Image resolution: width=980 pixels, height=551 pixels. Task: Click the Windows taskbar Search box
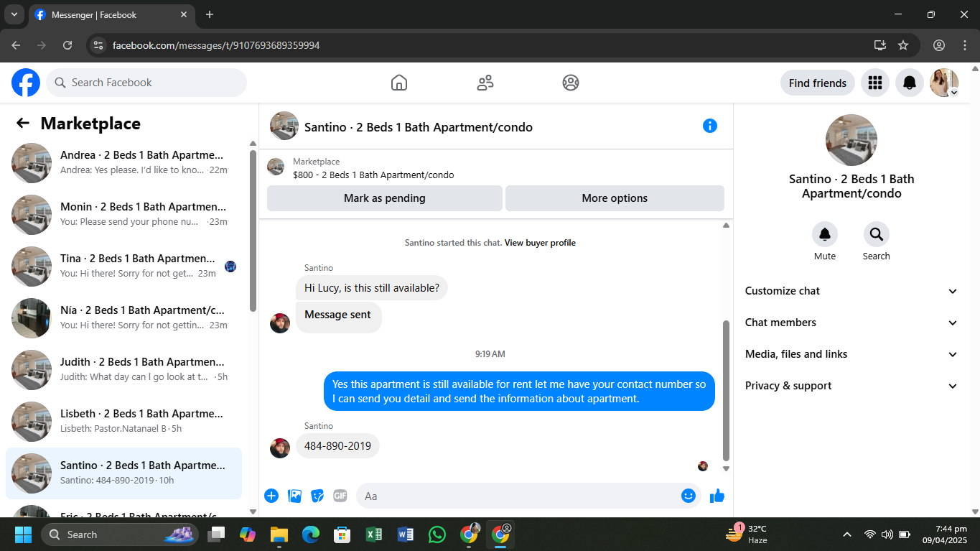(120, 534)
